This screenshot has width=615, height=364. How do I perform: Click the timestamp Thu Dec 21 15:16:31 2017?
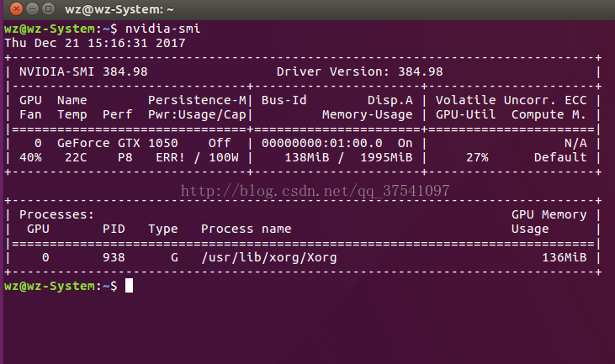(94, 43)
